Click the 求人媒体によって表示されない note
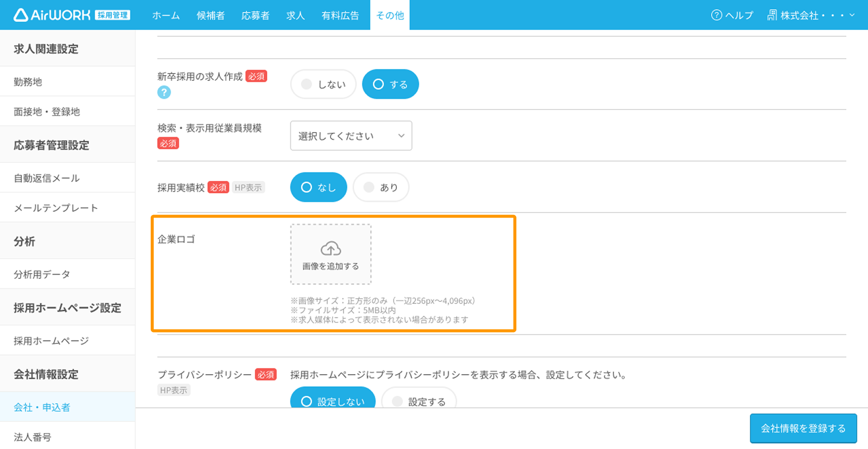Screen dimensions: 868x449 point(379,320)
